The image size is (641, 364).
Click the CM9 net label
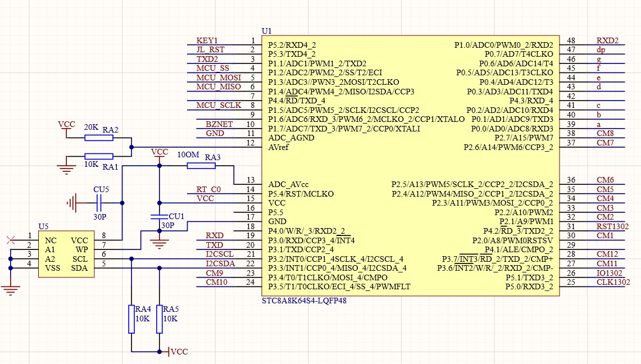coord(215,273)
